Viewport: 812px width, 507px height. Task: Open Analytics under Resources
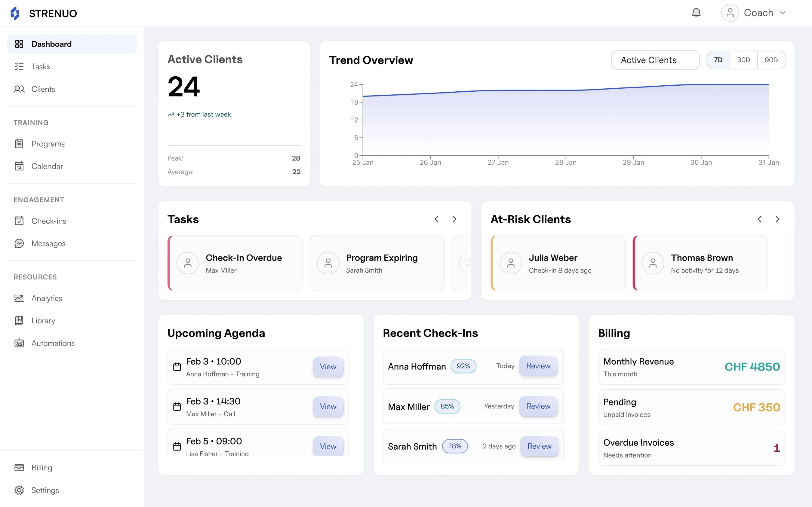(x=47, y=298)
